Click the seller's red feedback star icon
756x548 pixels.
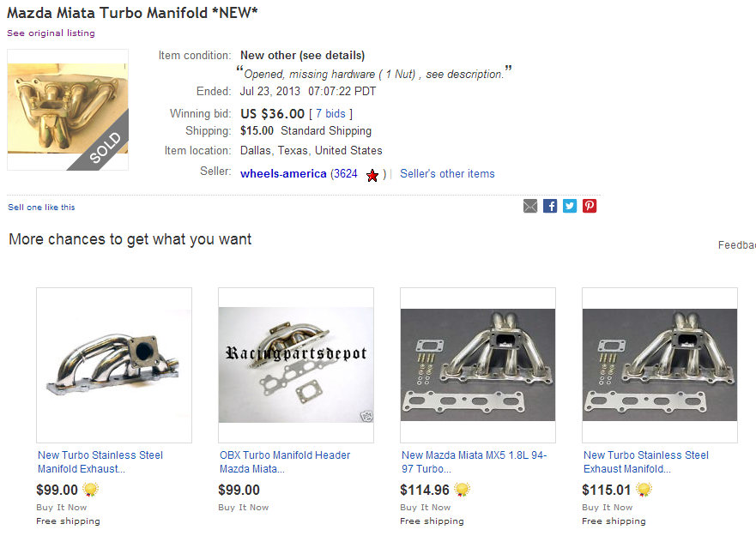[x=372, y=175]
